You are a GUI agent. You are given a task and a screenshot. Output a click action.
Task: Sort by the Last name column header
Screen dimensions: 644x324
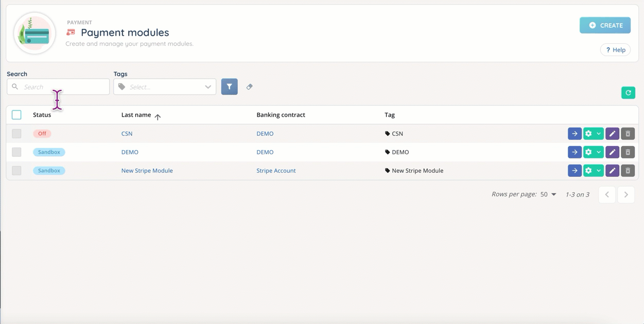(136, 115)
